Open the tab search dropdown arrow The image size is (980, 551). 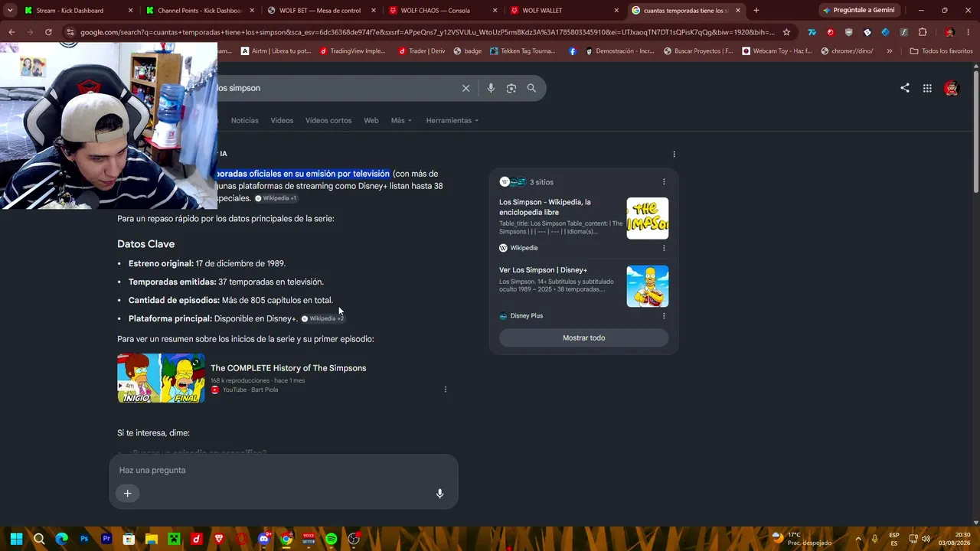pos(10,11)
